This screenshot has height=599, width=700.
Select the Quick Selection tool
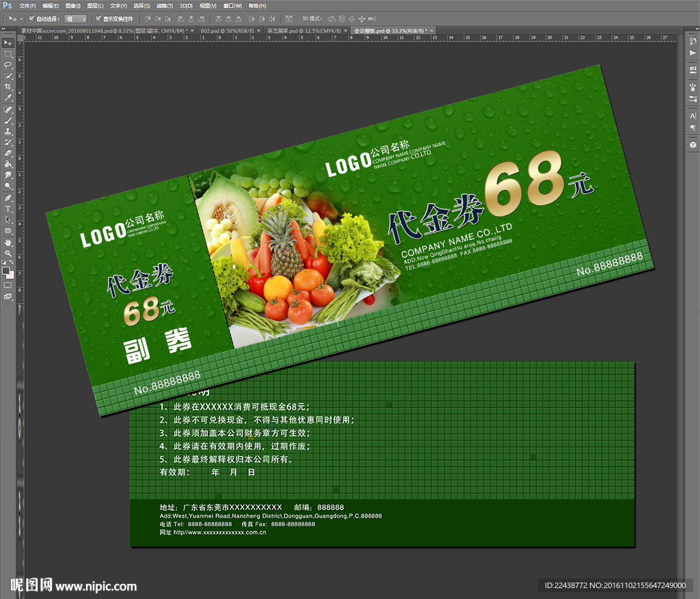pyautogui.click(x=8, y=76)
